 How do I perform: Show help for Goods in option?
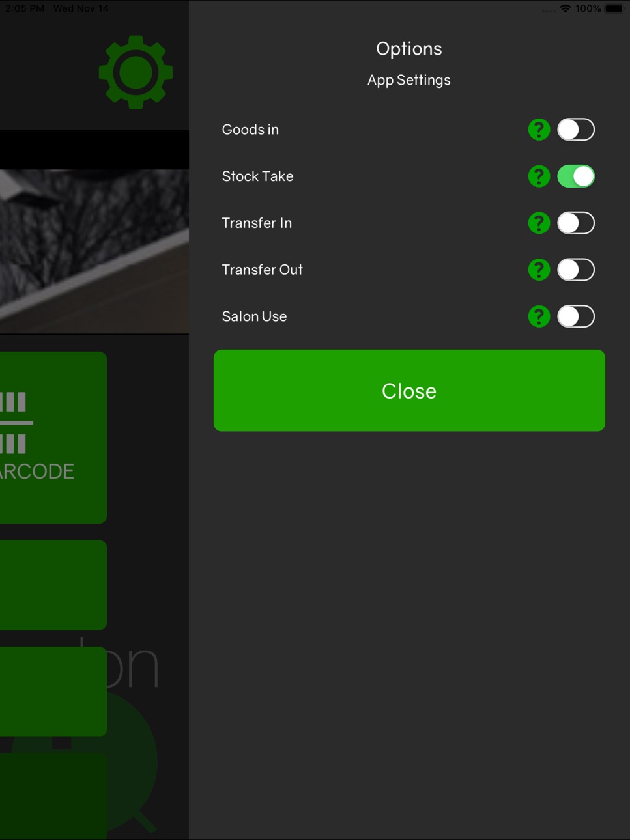tap(539, 130)
